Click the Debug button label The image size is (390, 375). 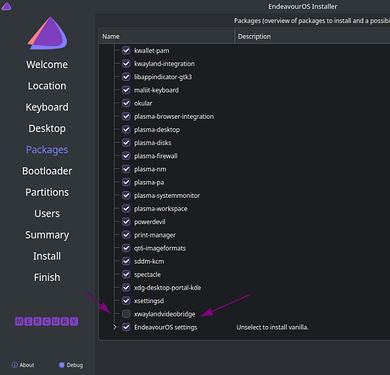(75, 365)
